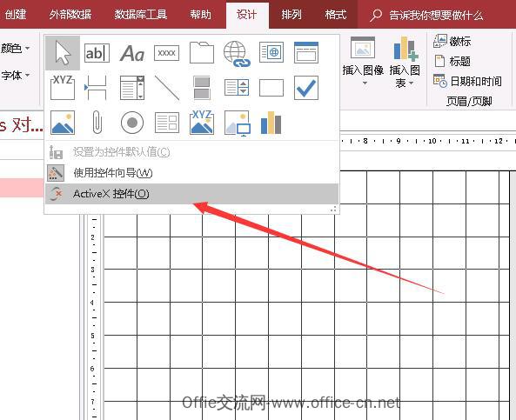516x420 pixels.
Task: Select the Combo Box control
Action: click(x=132, y=88)
